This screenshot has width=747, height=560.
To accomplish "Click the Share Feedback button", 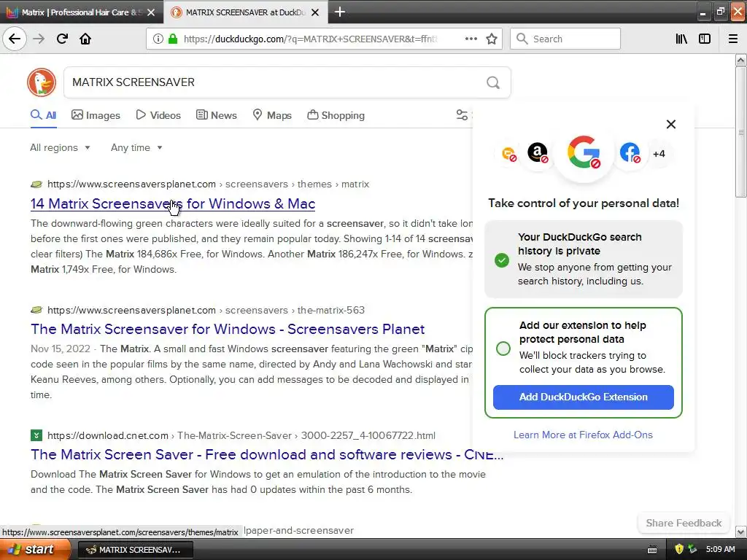I will pyautogui.click(x=684, y=523).
